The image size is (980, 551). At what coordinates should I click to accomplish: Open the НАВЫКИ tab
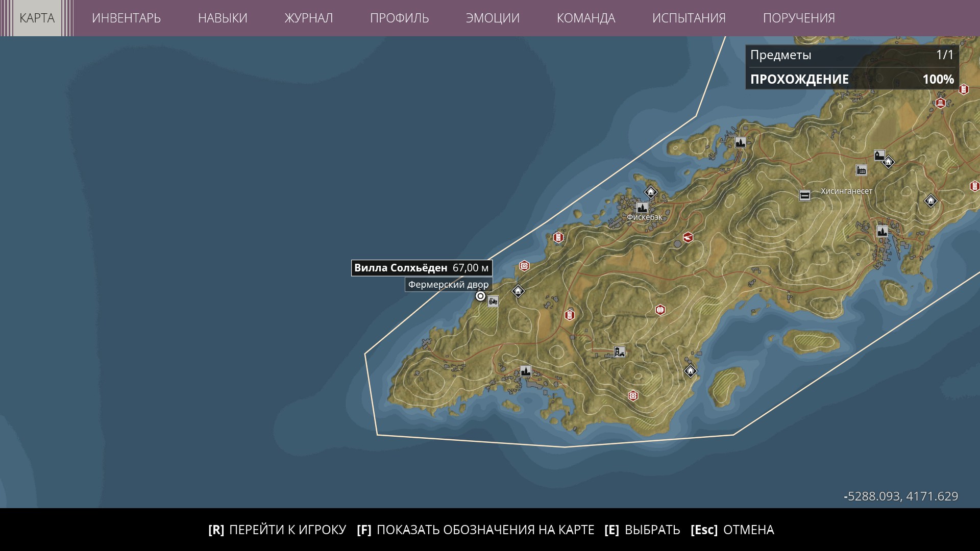point(223,18)
